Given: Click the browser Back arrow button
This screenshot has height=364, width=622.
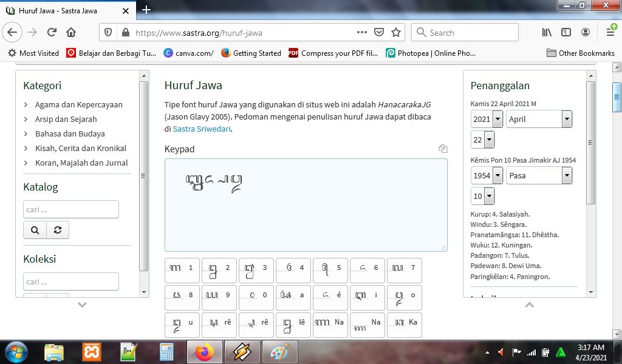Looking at the screenshot, I should pyautogui.click(x=12, y=33).
